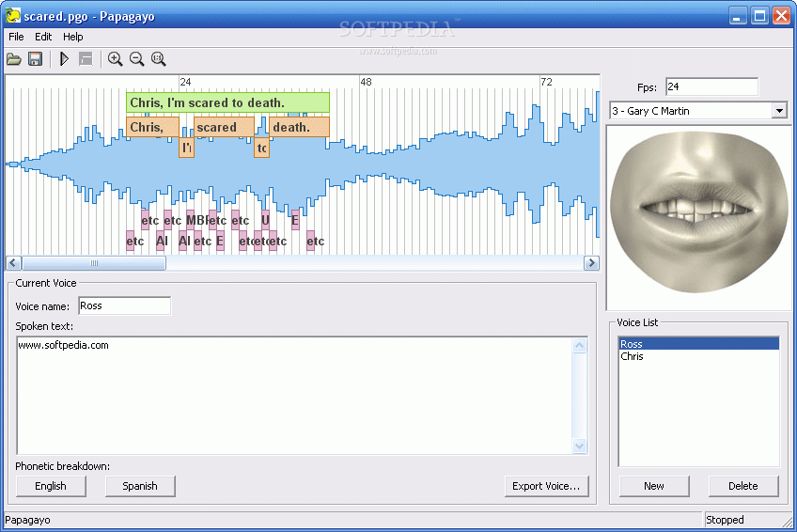This screenshot has height=532, width=797.
Task: Select the small orange 'to' word block
Action: tap(262, 148)
